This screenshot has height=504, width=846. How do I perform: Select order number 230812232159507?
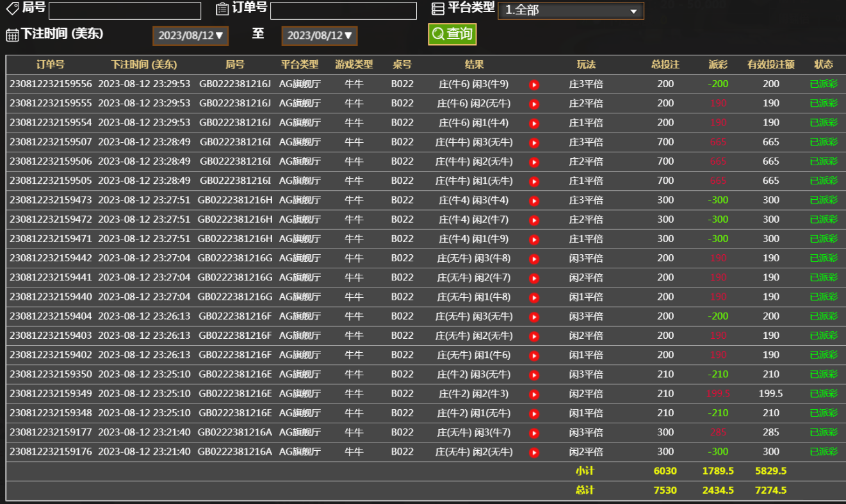click(51, 142)
